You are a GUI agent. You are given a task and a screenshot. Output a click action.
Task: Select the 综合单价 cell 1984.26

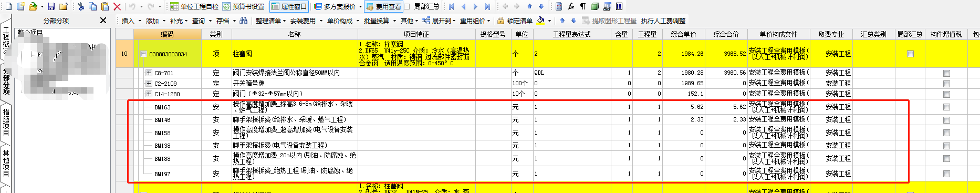pos(683,54)
